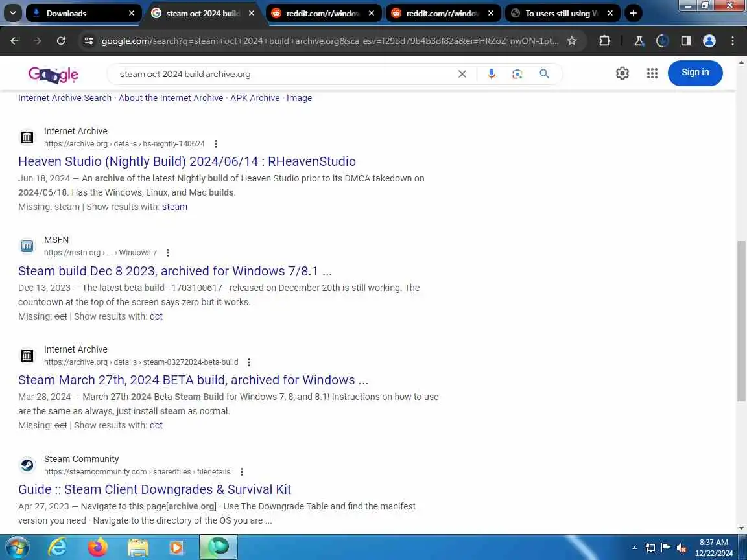Open Google apps grid

click(652, 73)
